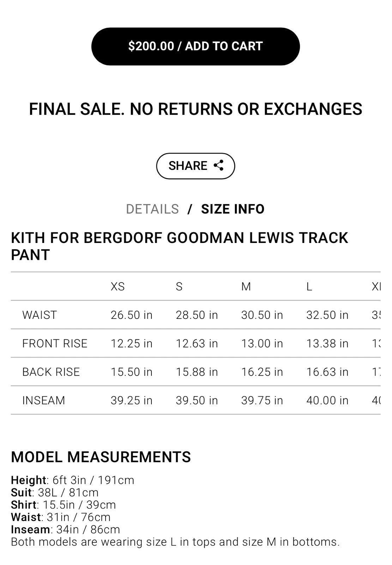
Task: Click the share icon beside Share
Action: [x=219, y=165]
